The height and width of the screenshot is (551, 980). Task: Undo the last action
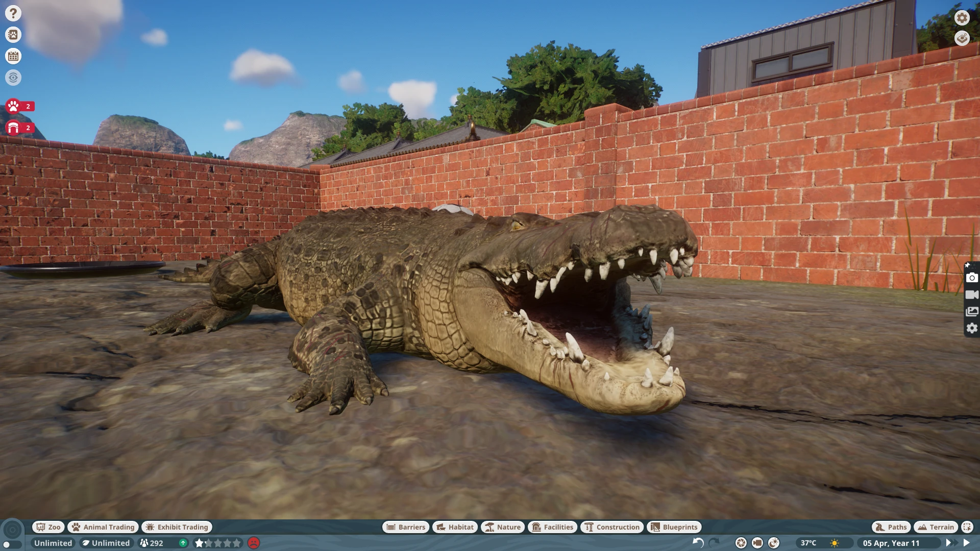coord(698,543)
